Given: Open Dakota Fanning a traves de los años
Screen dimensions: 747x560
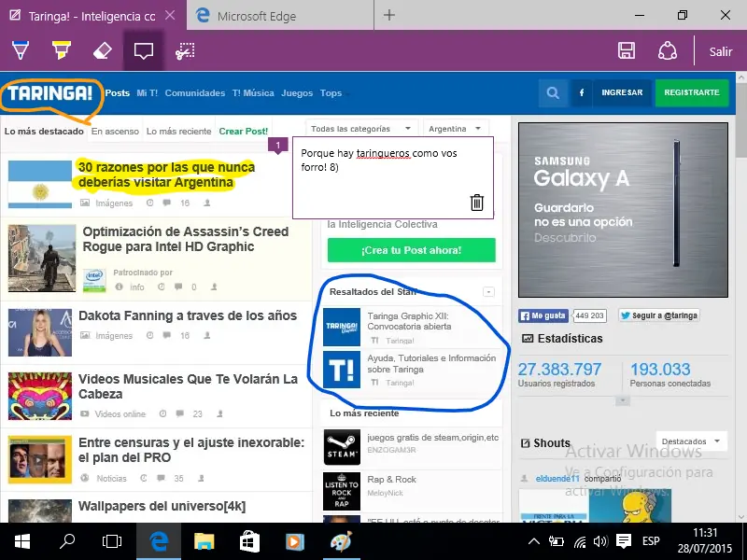Looking at the screenshot, I should pos(188,315).
